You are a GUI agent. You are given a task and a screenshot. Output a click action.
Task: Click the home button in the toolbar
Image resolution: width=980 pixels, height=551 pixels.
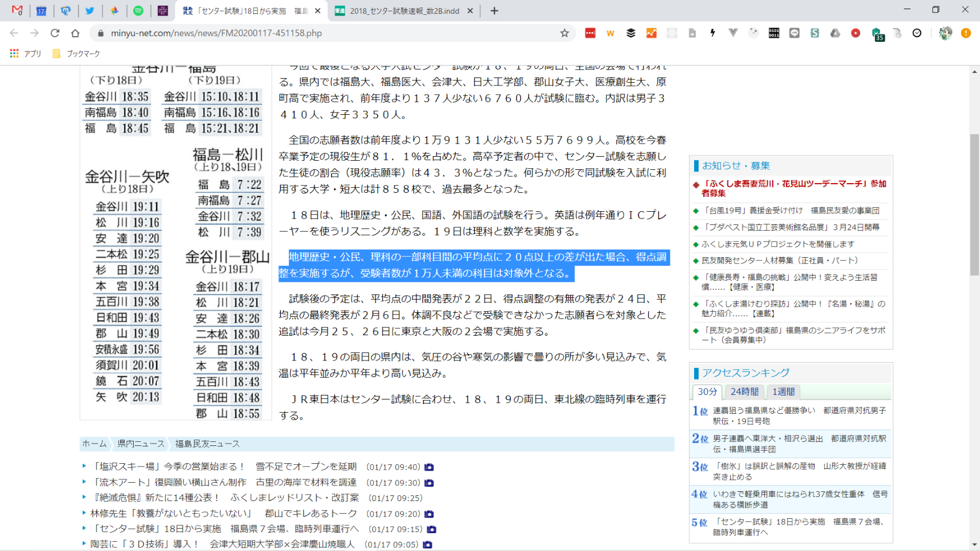click(x=75, y=33)
